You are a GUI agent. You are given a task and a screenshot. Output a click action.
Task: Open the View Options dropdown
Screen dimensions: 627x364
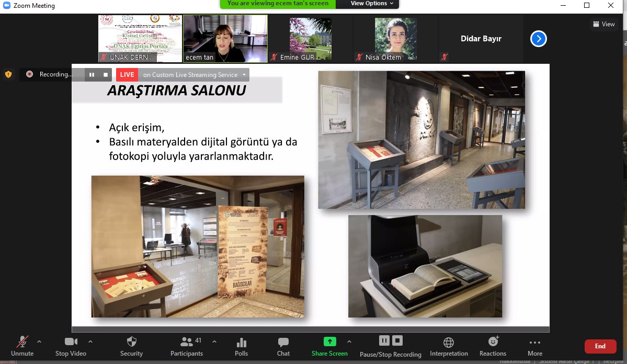click(x=369, y=4)
